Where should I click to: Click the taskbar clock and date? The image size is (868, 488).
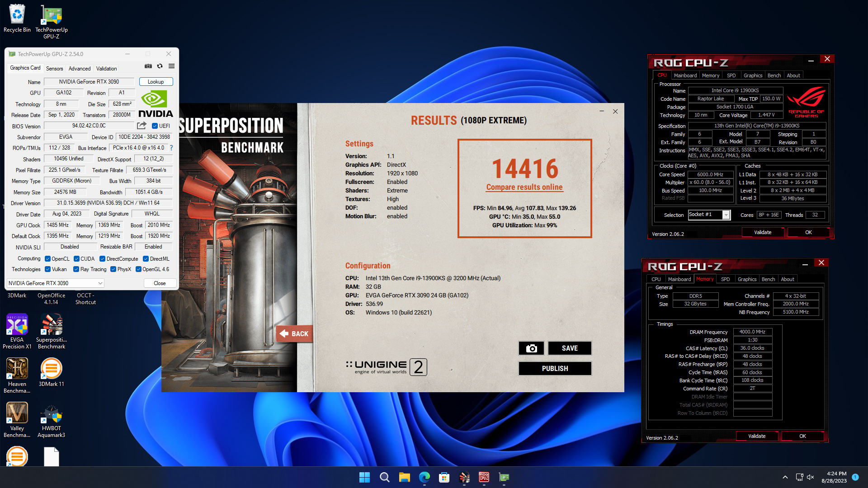click(x=834, y=477)
